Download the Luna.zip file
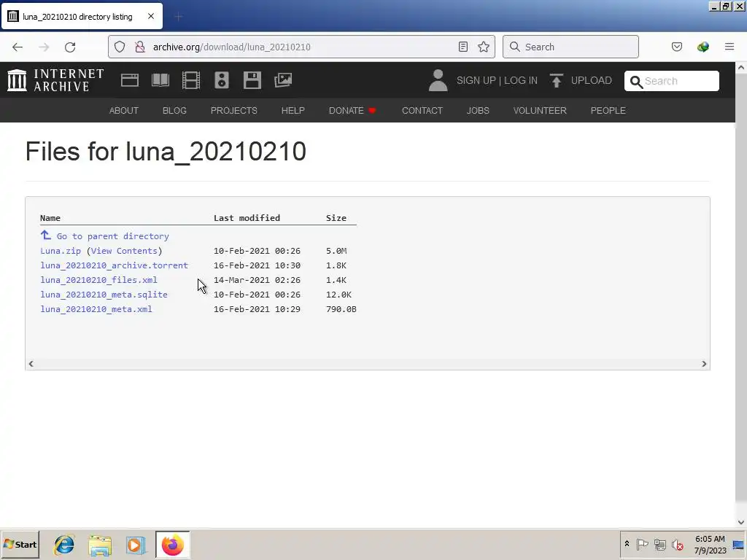Screen dimensions: 747x560 point(61,251)
